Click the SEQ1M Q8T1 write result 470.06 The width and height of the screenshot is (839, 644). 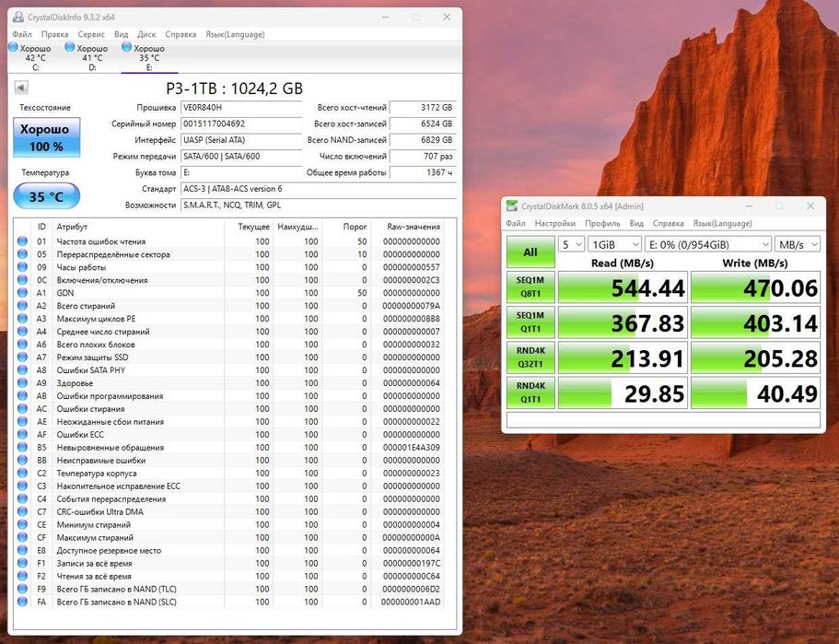pyautogui.click(x=755, y=287)
